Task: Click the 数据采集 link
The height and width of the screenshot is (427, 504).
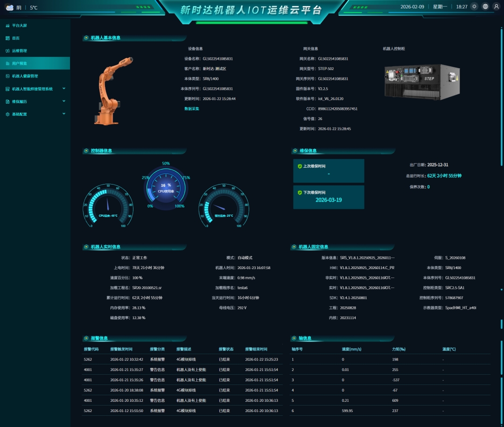Action: 192,109
